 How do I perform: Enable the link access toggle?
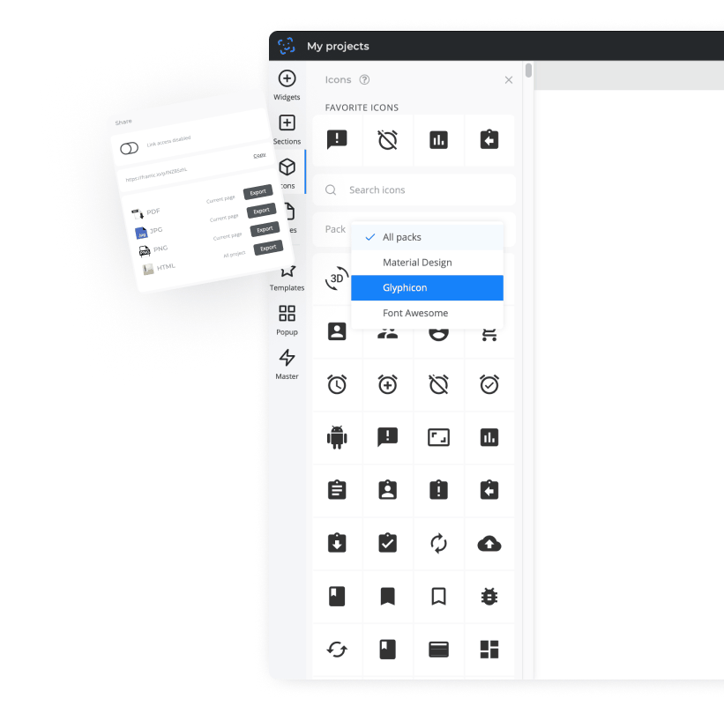click(130, 148)
